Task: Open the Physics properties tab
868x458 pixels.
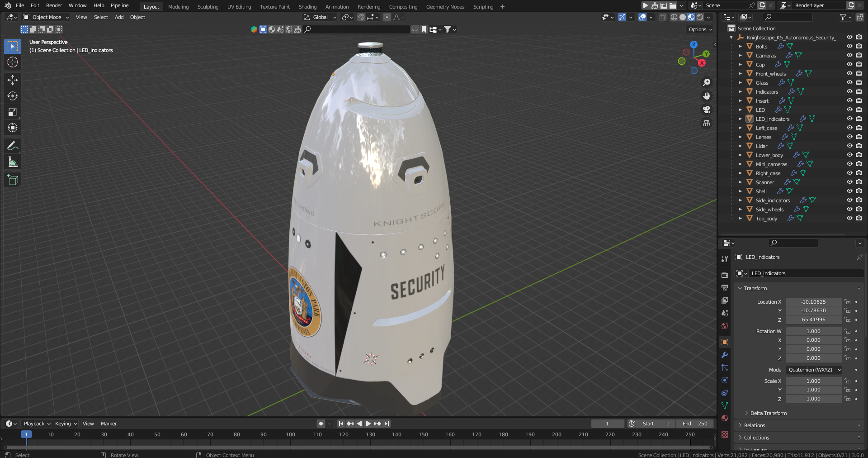Action: [725, 380]
